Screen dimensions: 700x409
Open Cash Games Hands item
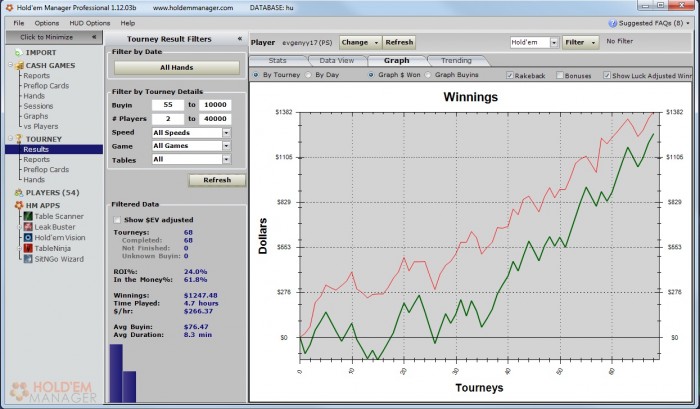pos(34,96)
